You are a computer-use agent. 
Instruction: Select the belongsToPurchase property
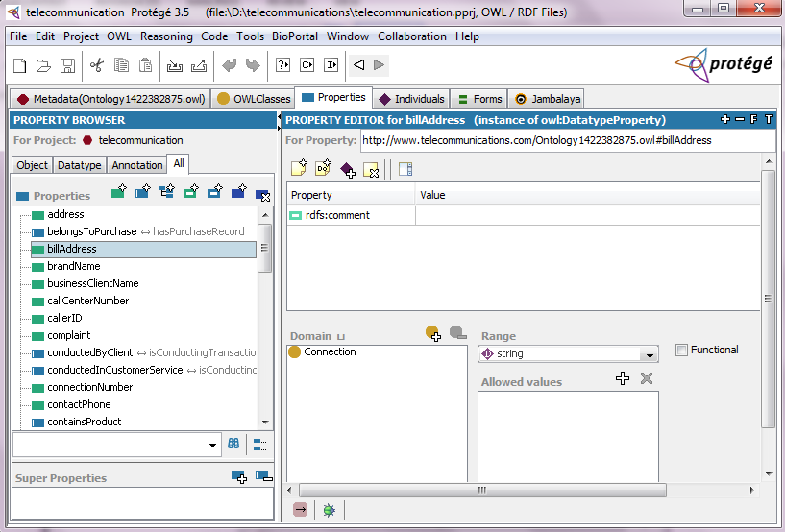[x=91, y=231]
